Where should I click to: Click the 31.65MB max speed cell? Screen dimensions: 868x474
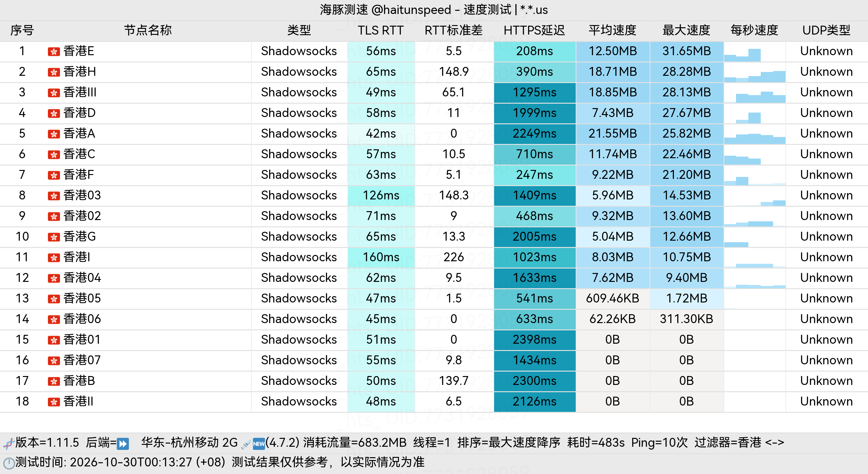[686, 51]
